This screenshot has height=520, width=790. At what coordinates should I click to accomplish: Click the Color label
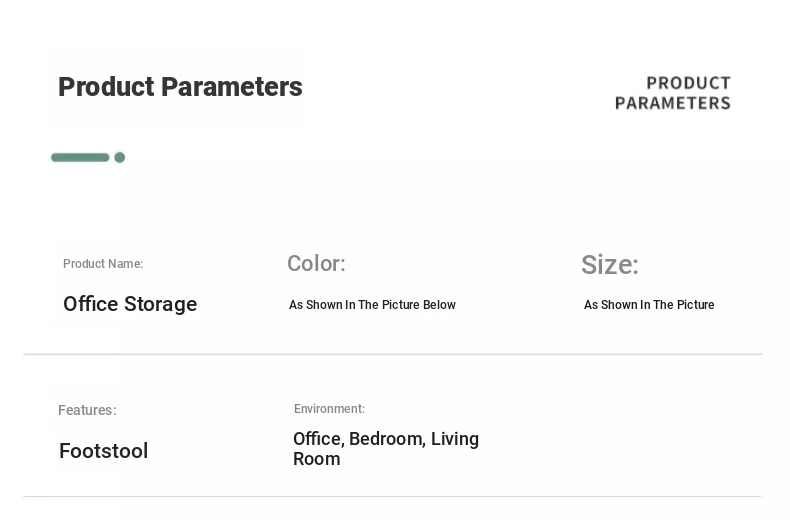[316, 264]
